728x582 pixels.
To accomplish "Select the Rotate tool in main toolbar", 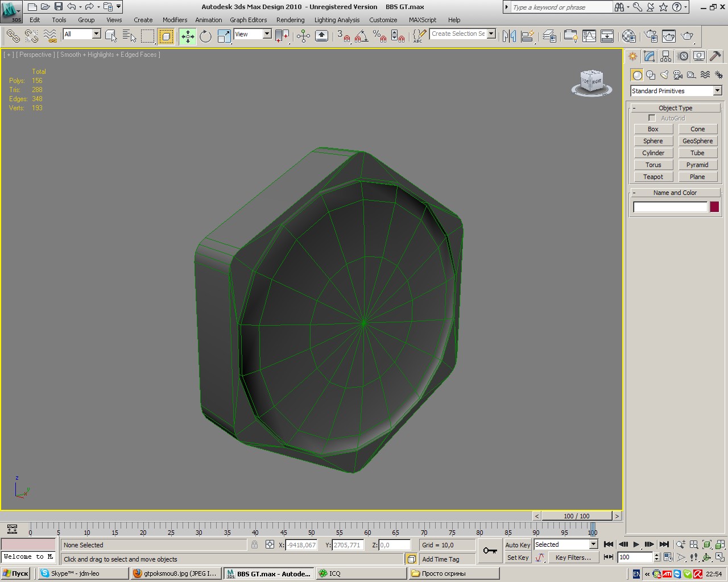I will click(x=205, y=36).
